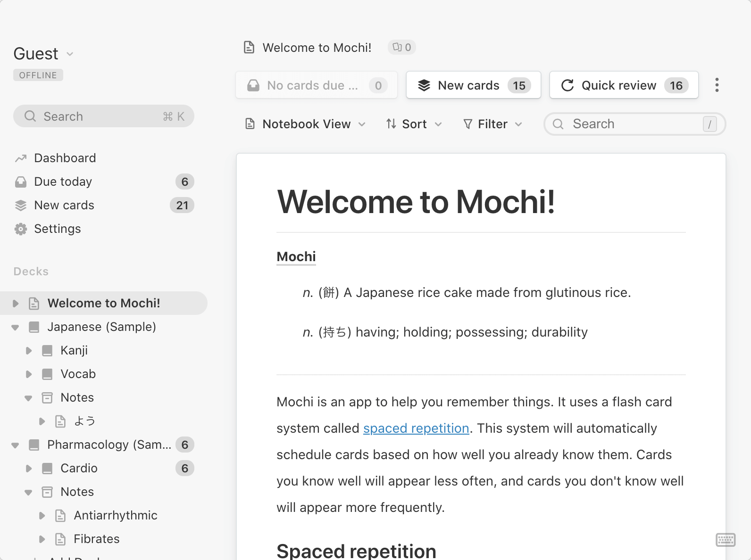Click the No cards due button
The image size is (751, 560).
point(317,85)
